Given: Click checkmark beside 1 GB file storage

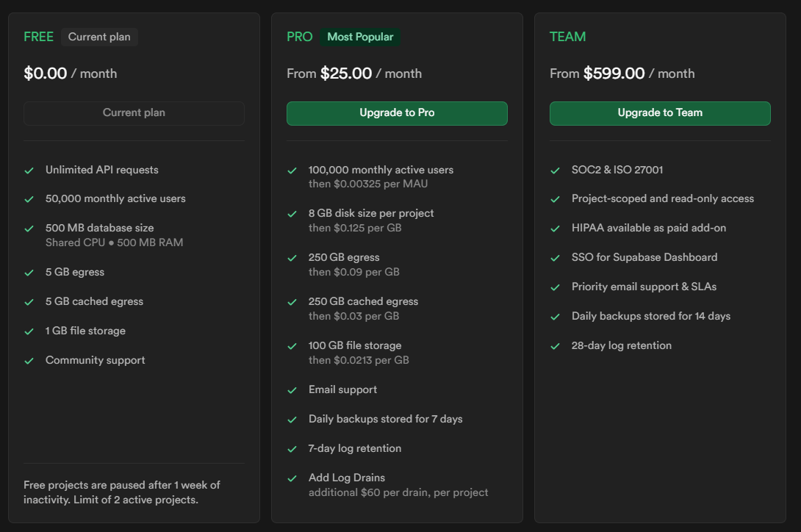Looking at the screenshot, I should (29, 331).
